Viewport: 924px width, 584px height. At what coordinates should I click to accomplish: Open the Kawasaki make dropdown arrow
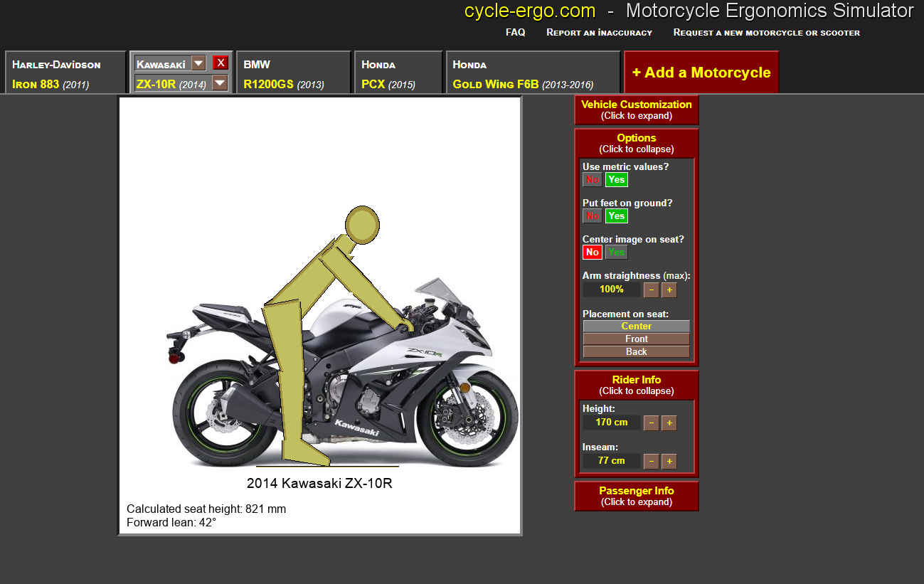(x=198, y=63)
